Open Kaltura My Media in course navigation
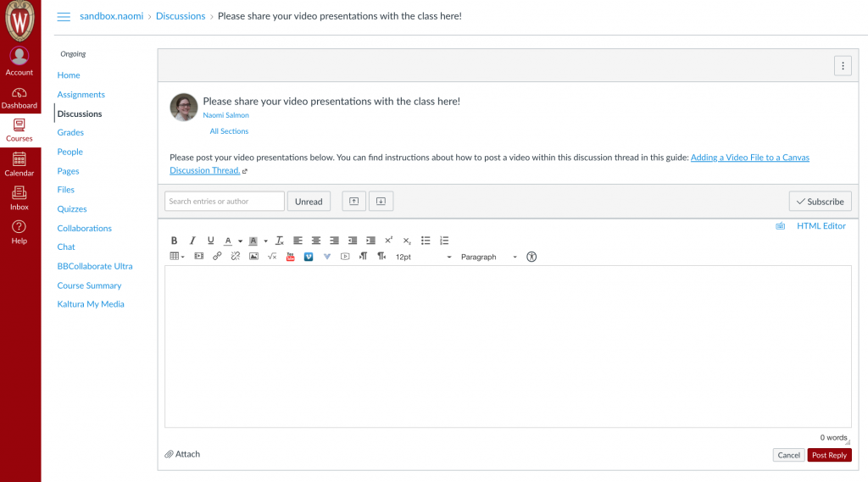Viewport: 868px width, 482px height. [x=91, y=304]
